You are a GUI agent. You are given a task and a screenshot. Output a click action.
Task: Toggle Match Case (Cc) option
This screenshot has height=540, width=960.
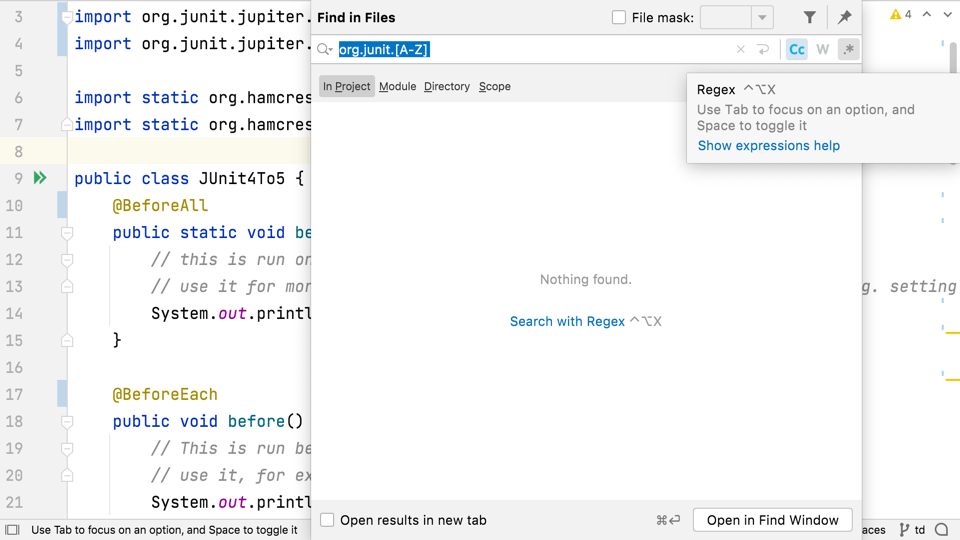pyautogui.click(x=796, y=49)
